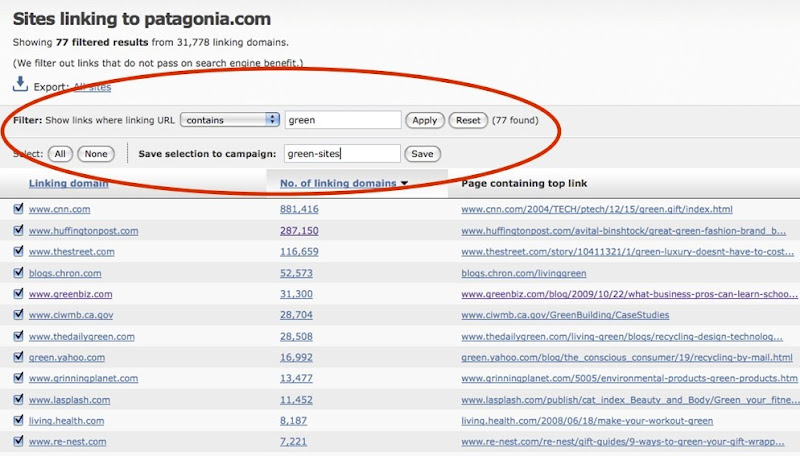Open the www.grinningplanet.com domain link
The image size is (800, 456).
coord(83,378)
